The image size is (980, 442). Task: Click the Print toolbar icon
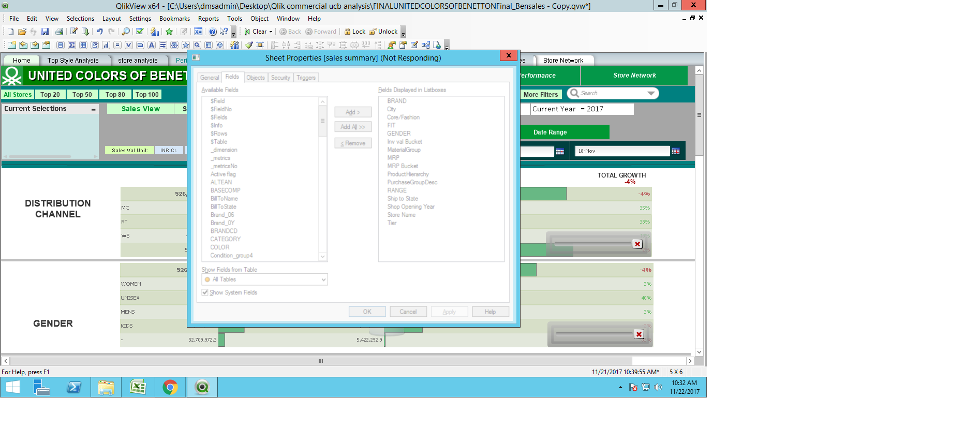click(59, 32)
